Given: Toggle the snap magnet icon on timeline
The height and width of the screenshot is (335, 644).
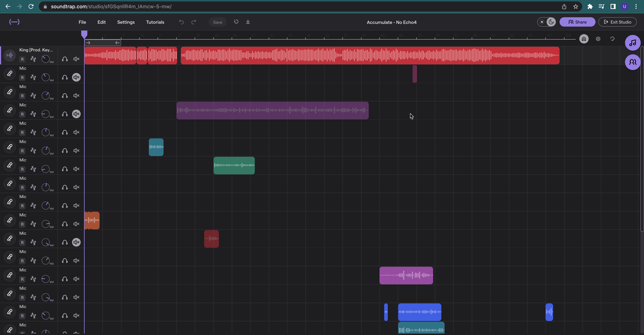Looking at the screenshot, I should click(584, 39).
